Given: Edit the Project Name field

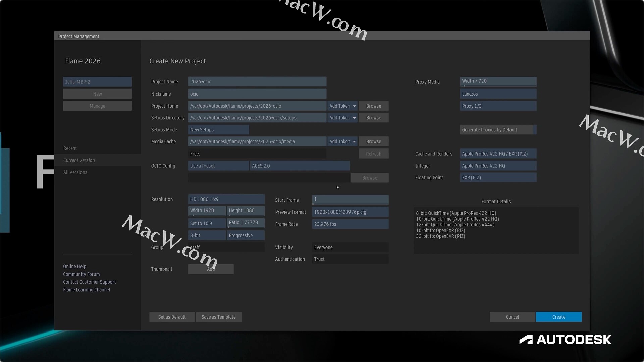Looking at the screenshot, I should (257, 82).
